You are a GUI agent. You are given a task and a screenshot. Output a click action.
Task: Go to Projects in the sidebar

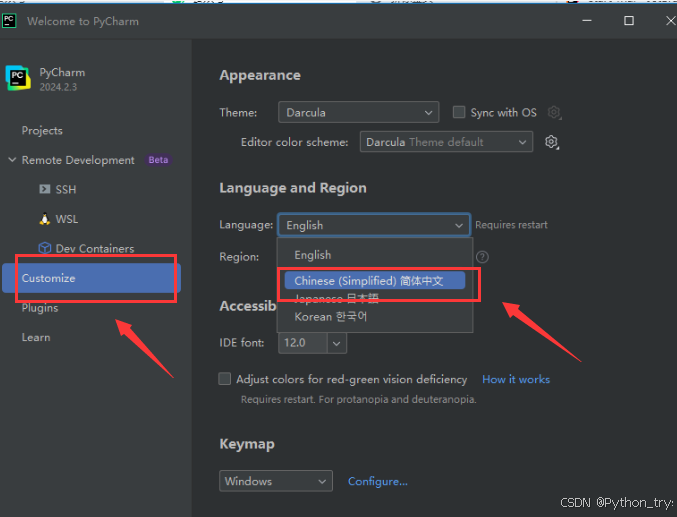pyautogui.click(x=42, y=130)
